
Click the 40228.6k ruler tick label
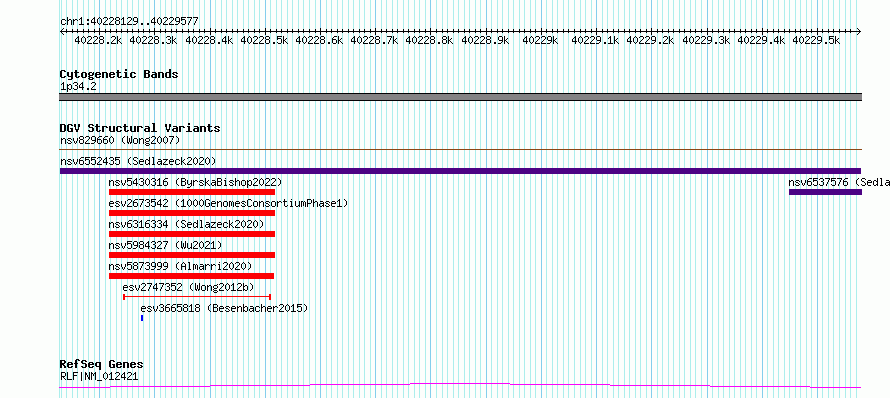coord(320,40)
